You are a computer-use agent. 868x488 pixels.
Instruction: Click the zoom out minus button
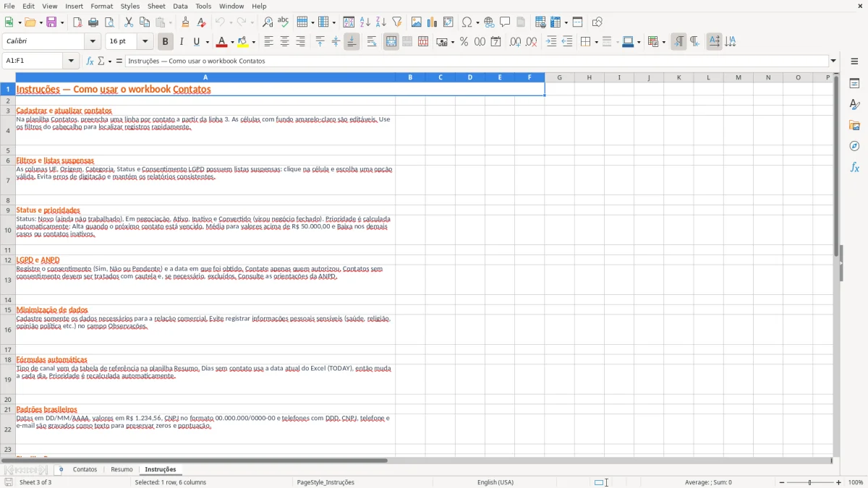tap(782, 482)
